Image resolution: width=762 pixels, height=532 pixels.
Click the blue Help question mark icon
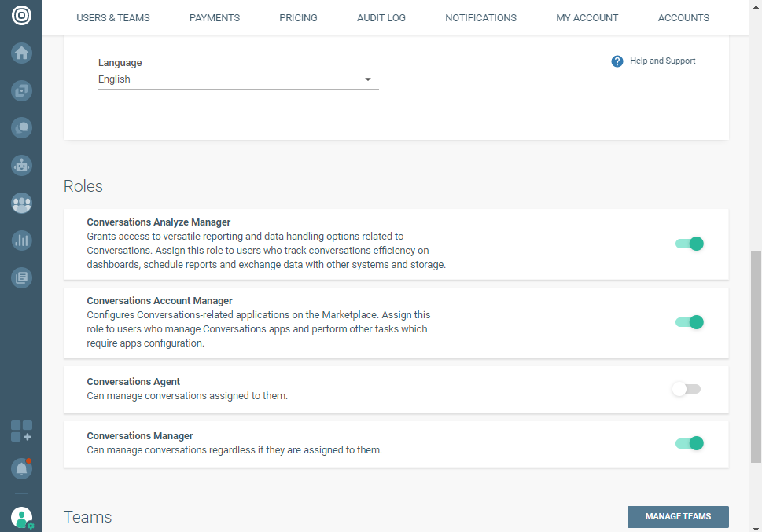pos(617,61)
